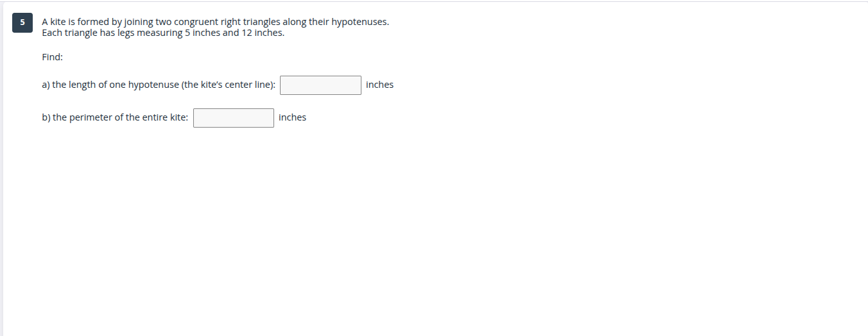Click the 'a)' part marker
The height and width of the screenshot is (336, 868).
[x=46, y=85]
